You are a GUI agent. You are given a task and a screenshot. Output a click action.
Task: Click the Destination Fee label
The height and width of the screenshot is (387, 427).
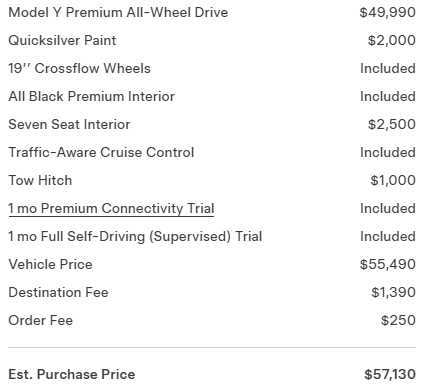[58, 293]
